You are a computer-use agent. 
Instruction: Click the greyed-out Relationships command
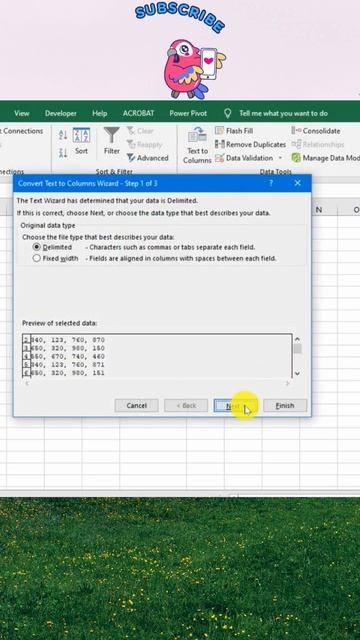click(318, 144)
